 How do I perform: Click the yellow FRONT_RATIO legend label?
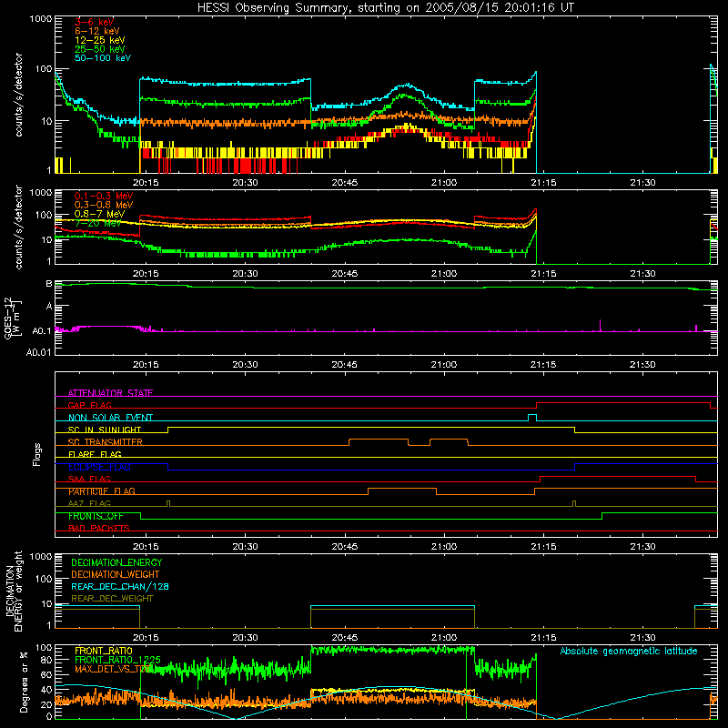click(x=104, y=651)
